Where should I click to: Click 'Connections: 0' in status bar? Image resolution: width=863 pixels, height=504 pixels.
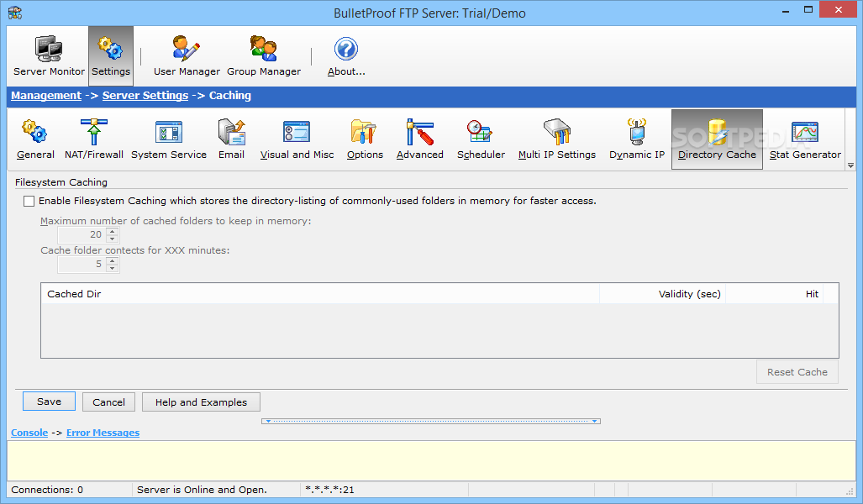47,490
